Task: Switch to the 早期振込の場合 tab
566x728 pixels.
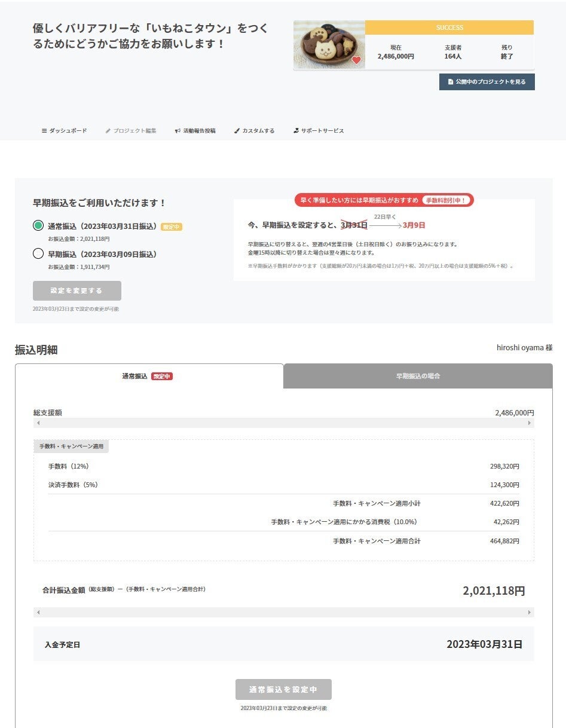Action: click(x=418, y=377)
